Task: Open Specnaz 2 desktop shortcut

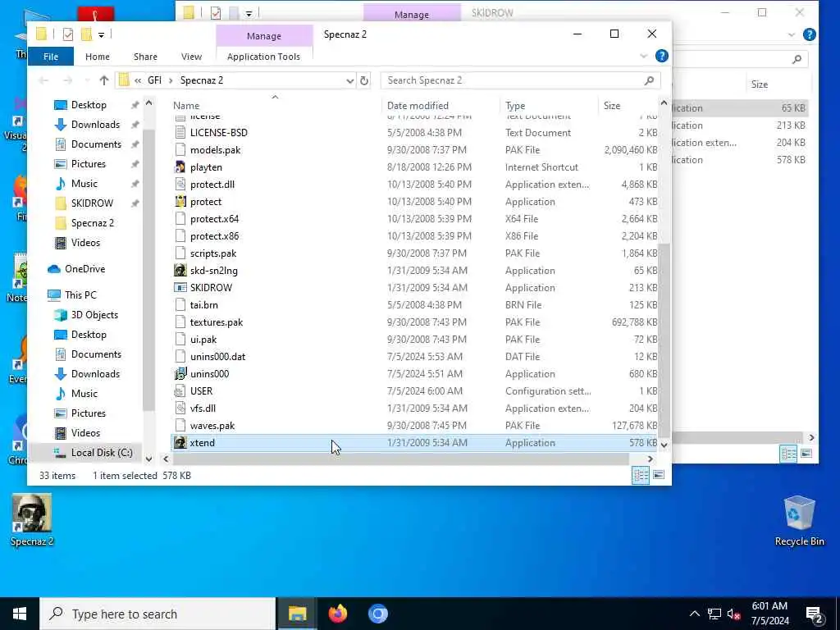Action: tap(32, 519)
